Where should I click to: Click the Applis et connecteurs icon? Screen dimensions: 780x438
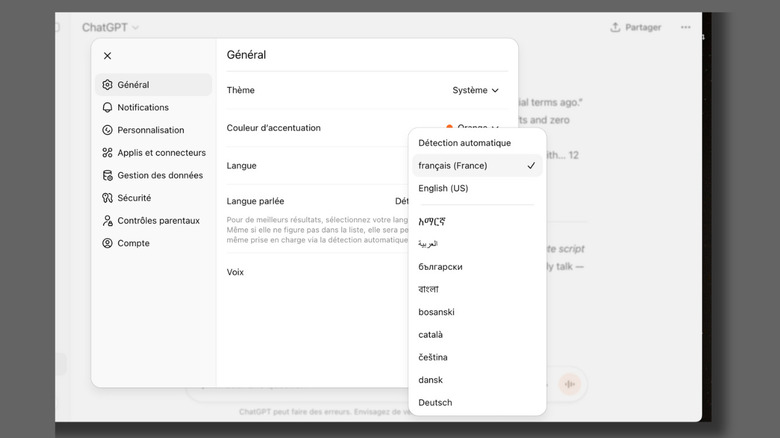coord(108,153)
